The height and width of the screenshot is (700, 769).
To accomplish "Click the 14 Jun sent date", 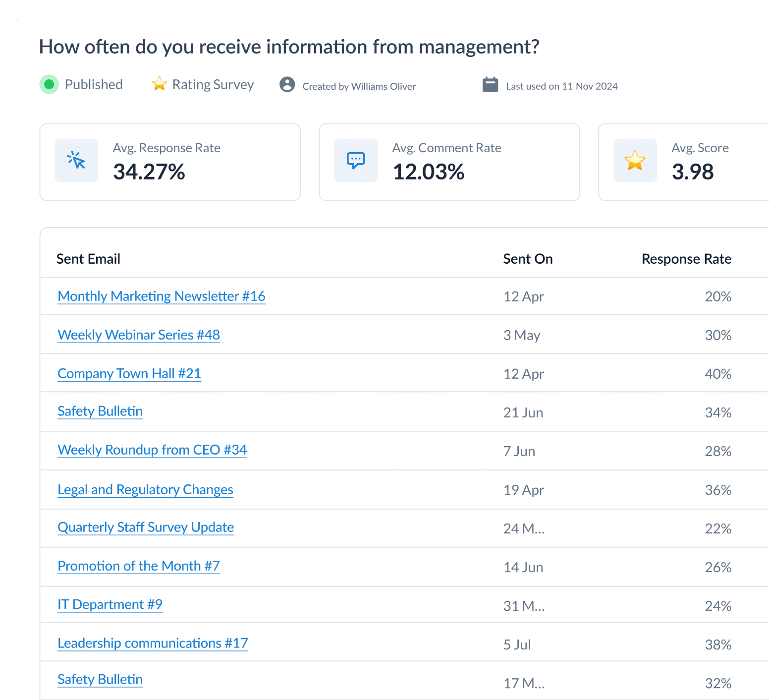I will (523, 567).
